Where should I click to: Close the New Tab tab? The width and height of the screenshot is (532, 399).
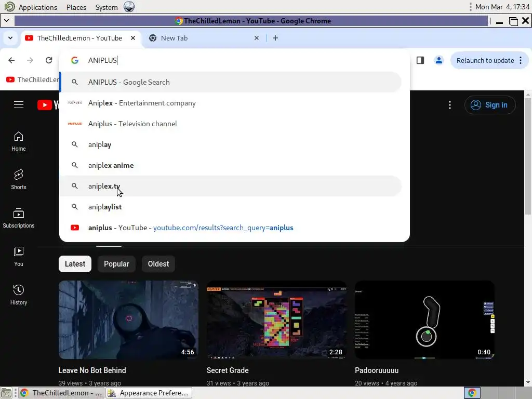click(257, 38)
